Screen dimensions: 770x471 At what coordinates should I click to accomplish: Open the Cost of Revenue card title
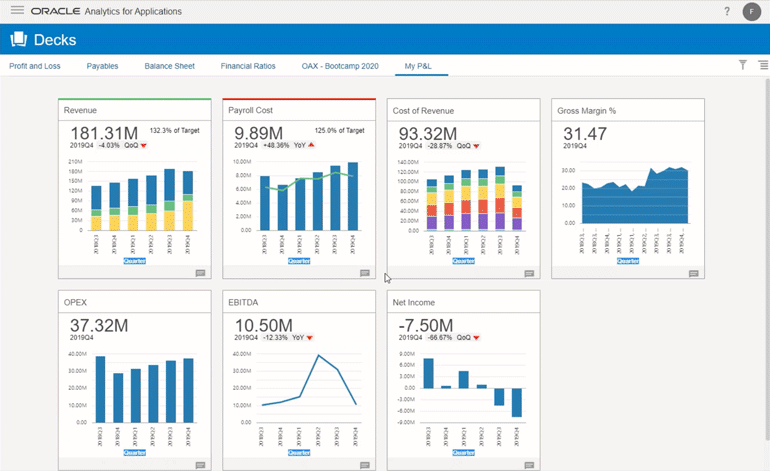point(423,111)
